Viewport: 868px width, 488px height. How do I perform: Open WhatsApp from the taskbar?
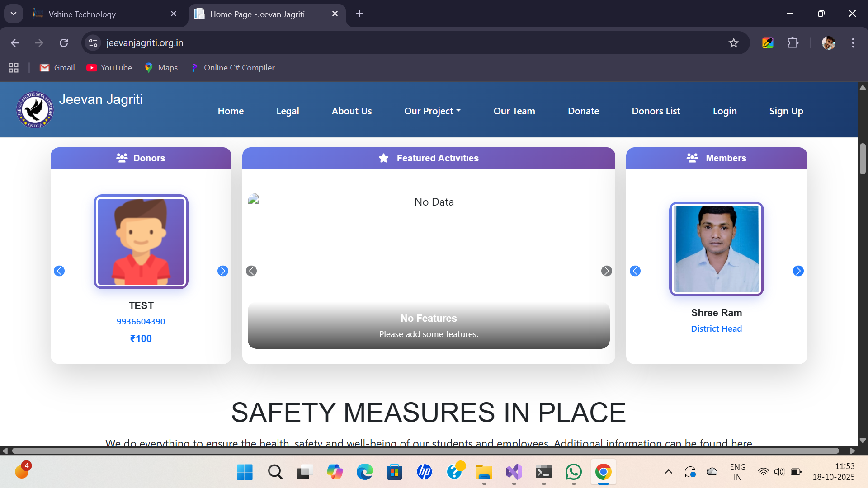(573, 472)
